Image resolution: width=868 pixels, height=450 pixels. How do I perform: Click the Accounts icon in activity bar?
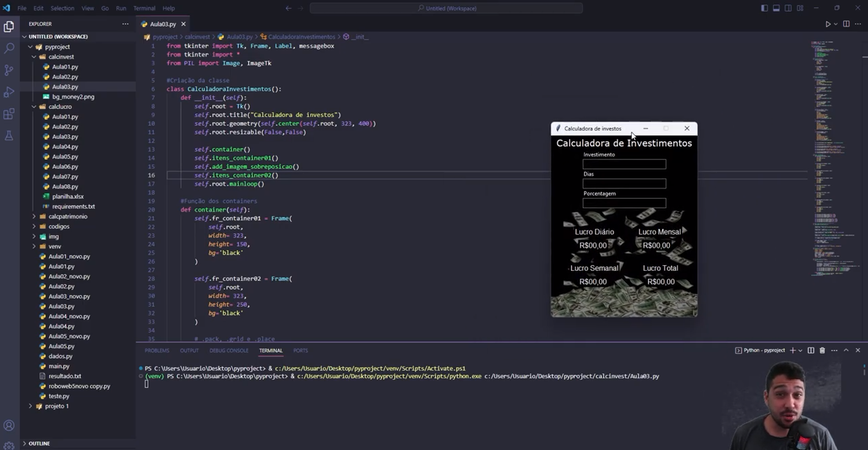9,426
